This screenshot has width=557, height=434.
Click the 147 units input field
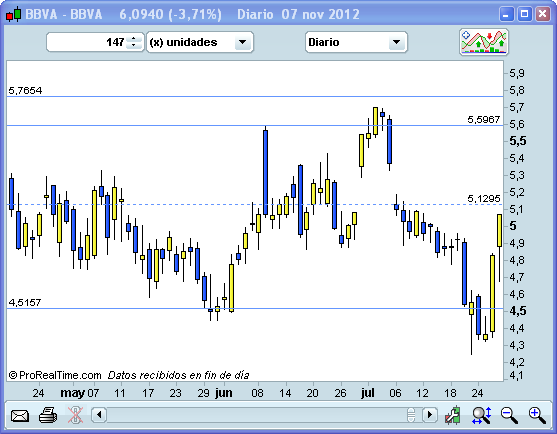[x=95, y=42]
